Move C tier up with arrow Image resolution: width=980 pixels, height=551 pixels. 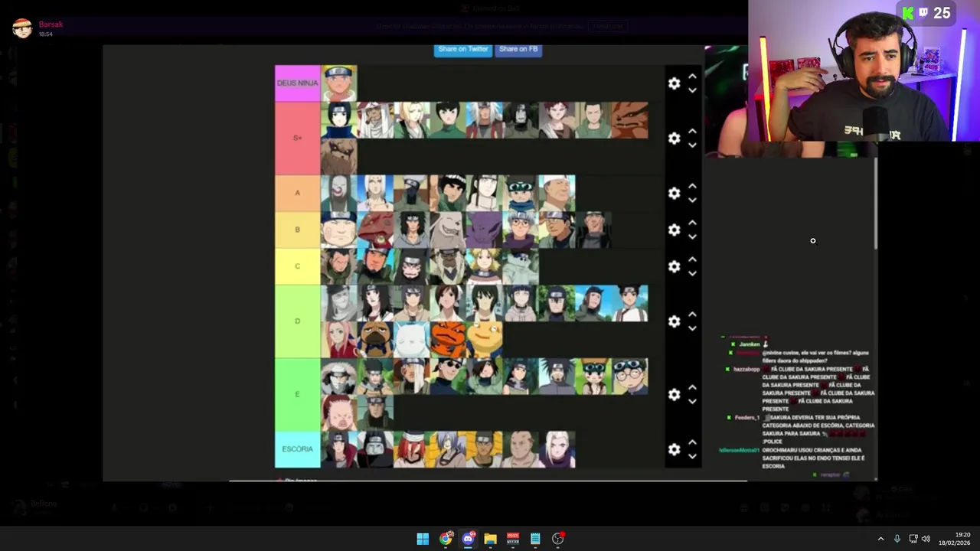(692, 259)
